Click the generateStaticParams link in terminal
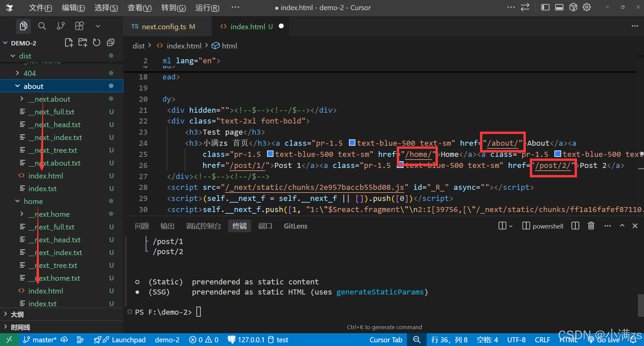Viewport: 644px width, 346px height. click(380, 292)
